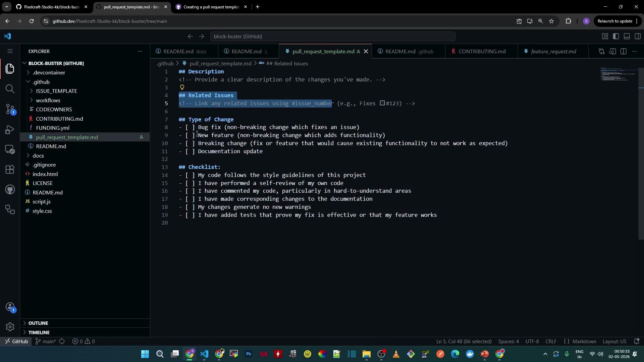Image resolution: width=644 pixels, height=362 pixels.
Task: Switch to Creating a pull request template browser tab
Action: pyautogui.click(x=211, y=7)
